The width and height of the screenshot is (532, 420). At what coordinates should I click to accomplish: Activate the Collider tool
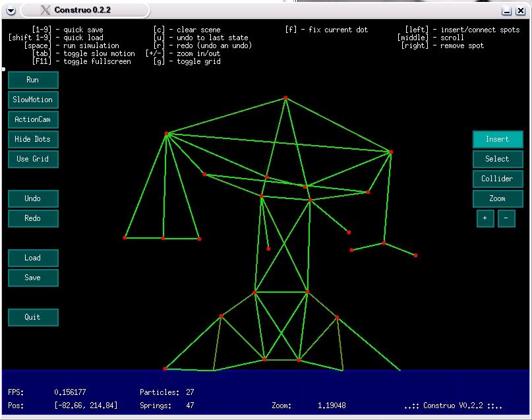(498, 179)
